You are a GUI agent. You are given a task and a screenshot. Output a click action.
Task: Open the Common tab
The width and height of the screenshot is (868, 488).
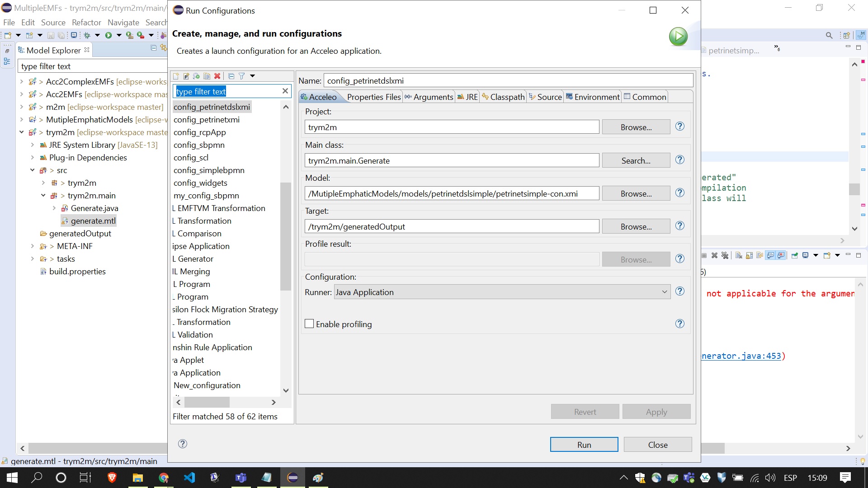[645, 97]
